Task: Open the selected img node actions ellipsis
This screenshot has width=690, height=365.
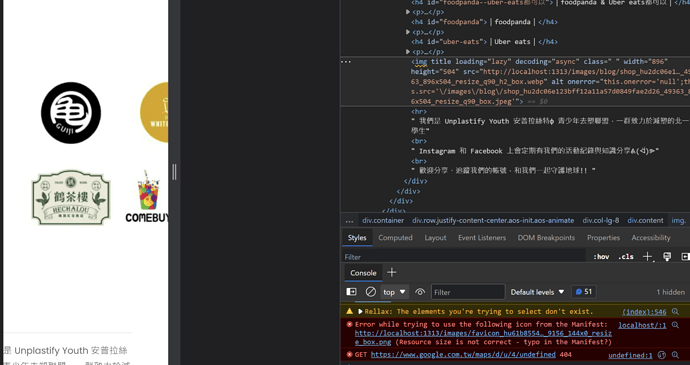Action: coord(346,62)
